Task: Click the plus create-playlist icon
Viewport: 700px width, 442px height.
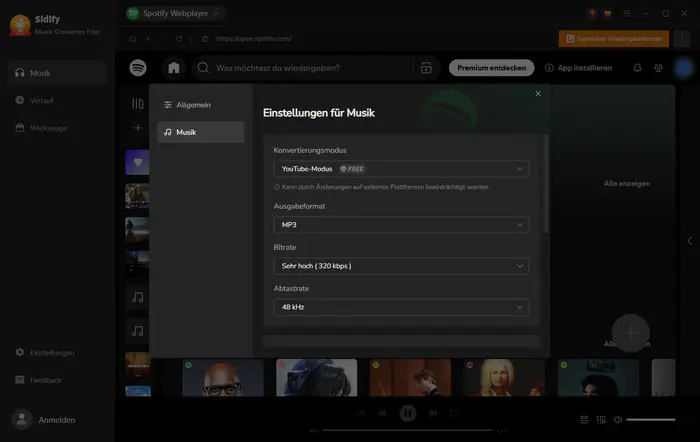Action: (138, 128)
